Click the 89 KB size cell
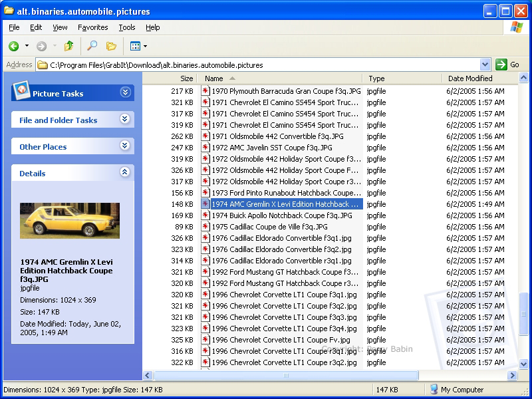Image resolution: width=532 pixels, height=399 pixels. coord(185,227)
